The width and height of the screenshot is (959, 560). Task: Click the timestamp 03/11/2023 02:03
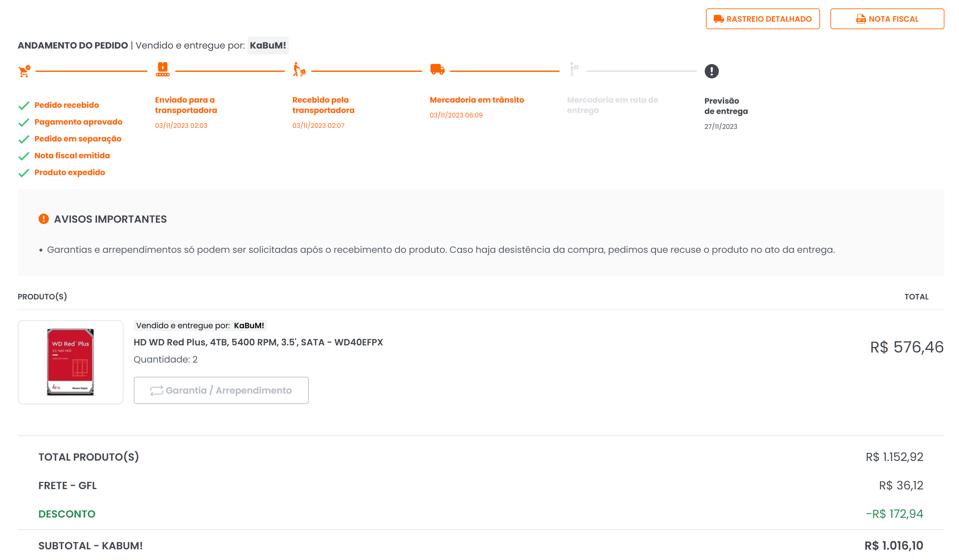[x=181, y=126]
